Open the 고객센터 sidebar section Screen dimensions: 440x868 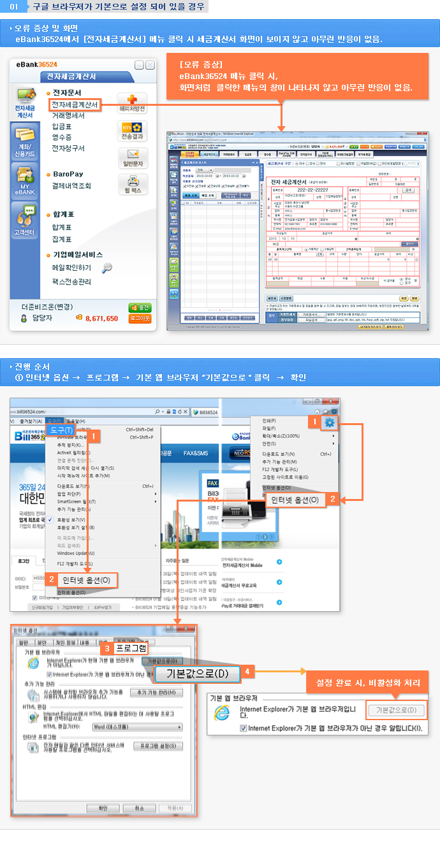25,219
